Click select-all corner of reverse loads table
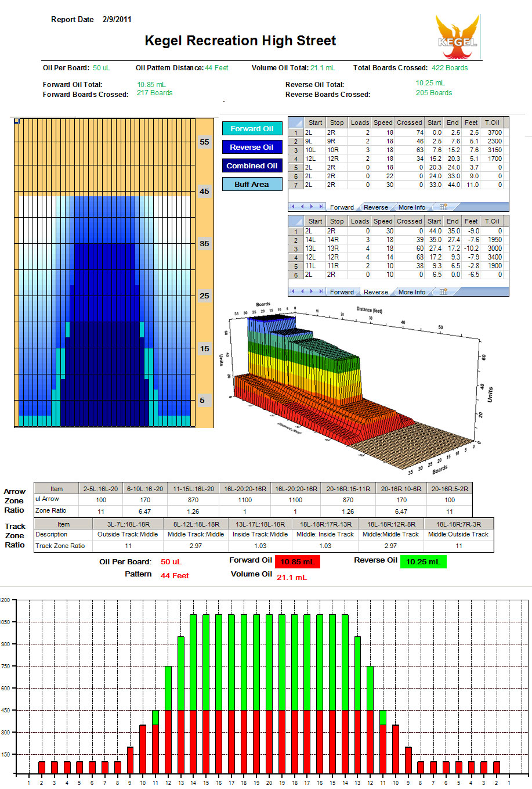532x789 pixels. [296, 221]
